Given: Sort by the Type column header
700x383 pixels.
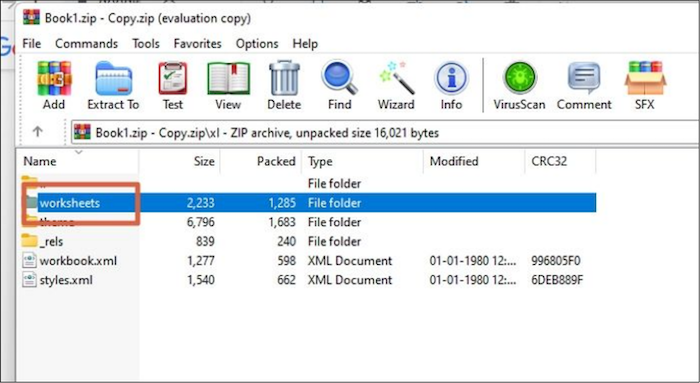Looking at the screenshot, I should (x=362, y=161).
